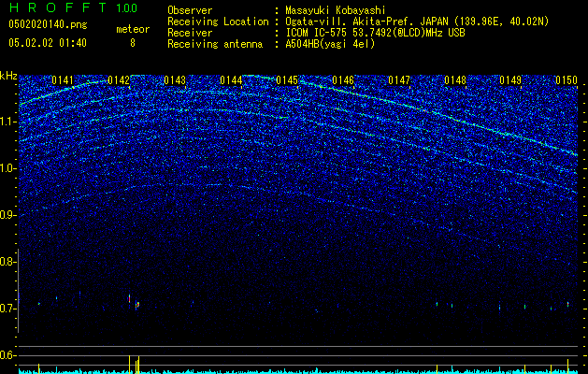The image size is (588, 374).
Task: Click the 0142 time marker
Action: [119, 80]
